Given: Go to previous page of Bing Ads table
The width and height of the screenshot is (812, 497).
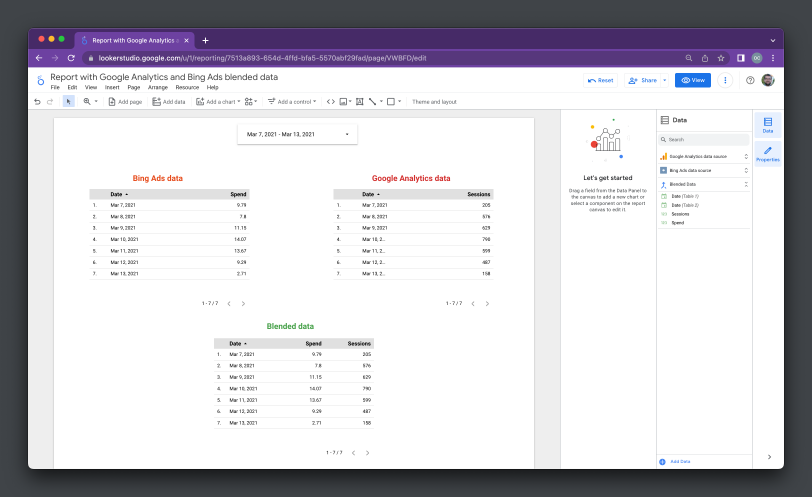Looking at the screenshot, I should pyautogui.click(x=229, y=304).
